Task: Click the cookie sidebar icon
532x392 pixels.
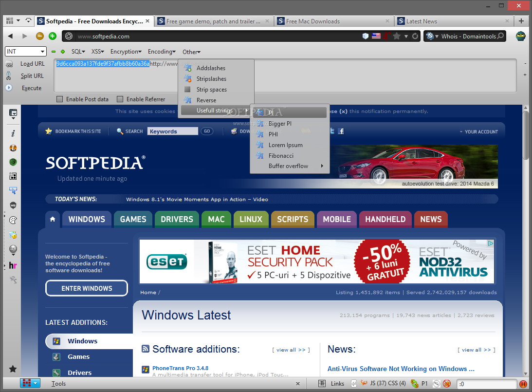Action: (13, 220)
